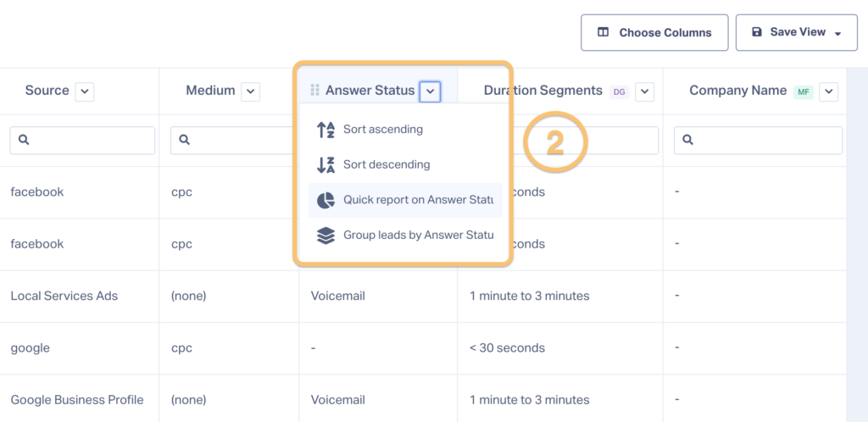Viewport: 868px width, 422px height.
Task: Click the Company Name header label
Action: pyautogui.click(x=738, y=90)
